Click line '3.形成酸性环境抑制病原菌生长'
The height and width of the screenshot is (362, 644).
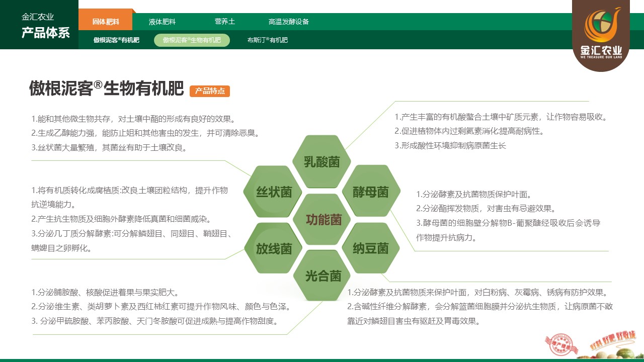pos(450,145)
